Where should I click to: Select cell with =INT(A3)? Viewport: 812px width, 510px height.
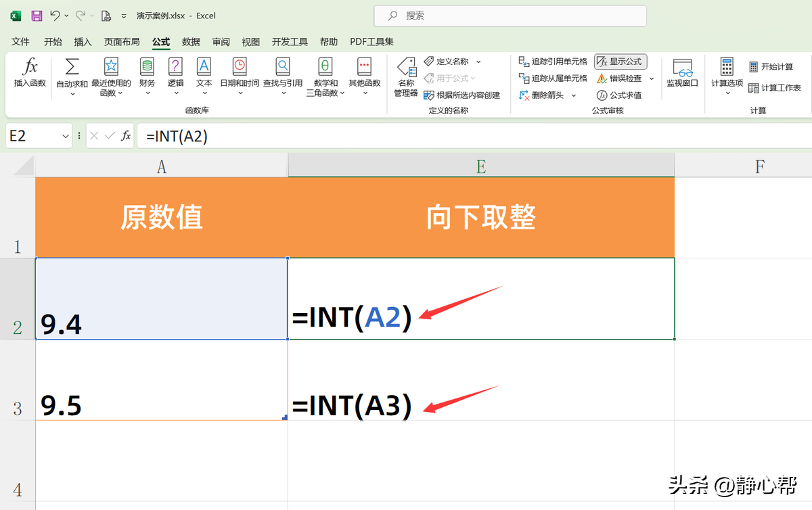coord(481,379)
